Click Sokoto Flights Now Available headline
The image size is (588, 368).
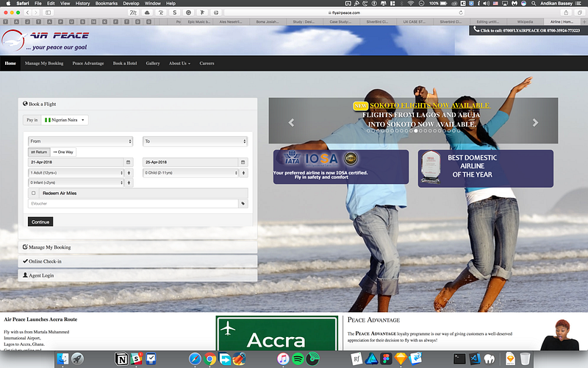pos(430,105)
